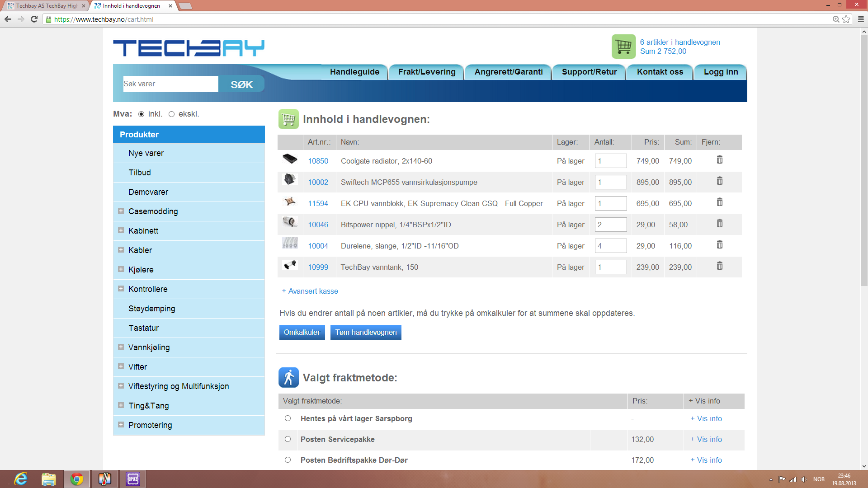Screen dimensions: 868x488
Task: Launch Internet Explorer from the taskbar
Action: [x=21, y=479]
